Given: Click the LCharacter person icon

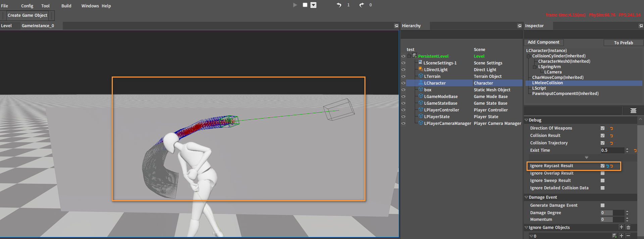Looking at the screenshot, I should tap(420, 83).
